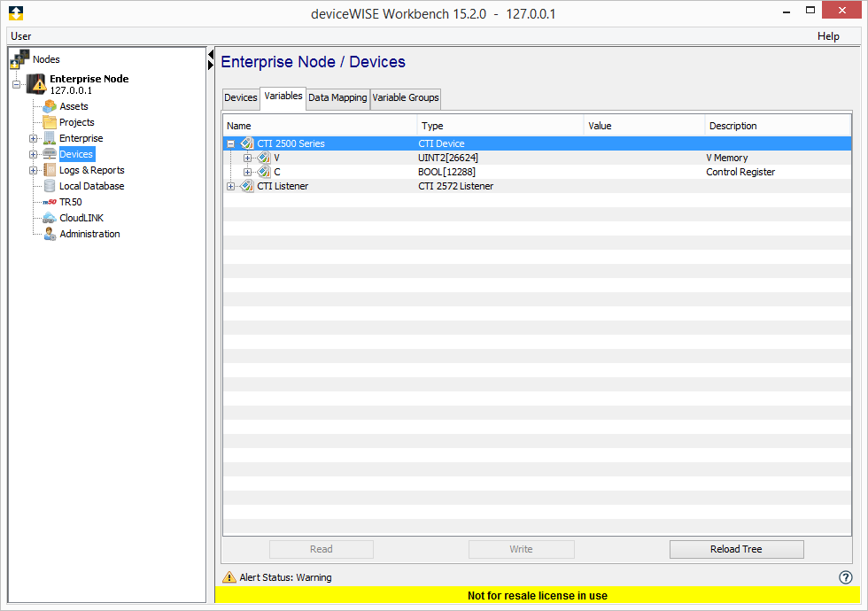The height and width of the screenshot is (611, 868).
Task: Switch to the Data Mapping tab
Action: [x=337, y=98]
